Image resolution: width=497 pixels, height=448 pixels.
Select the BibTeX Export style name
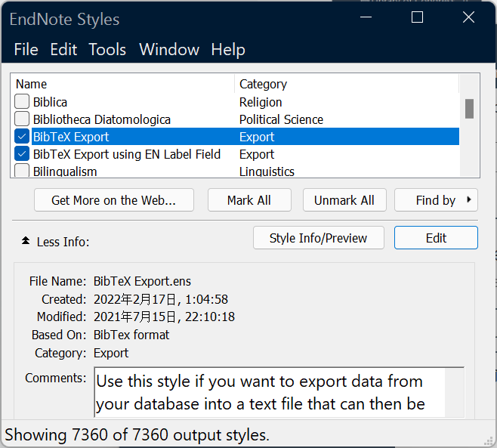pos(71,137)
